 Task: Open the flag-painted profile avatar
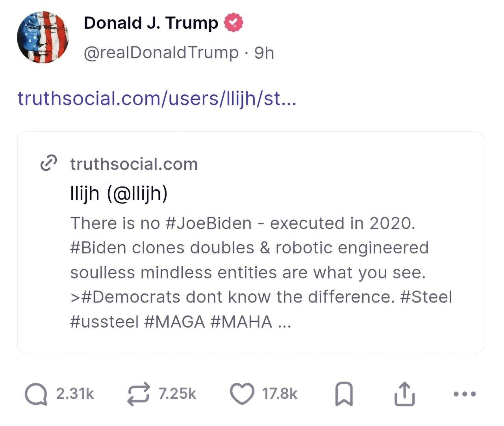pyautogui.click(x=43, y=37)
